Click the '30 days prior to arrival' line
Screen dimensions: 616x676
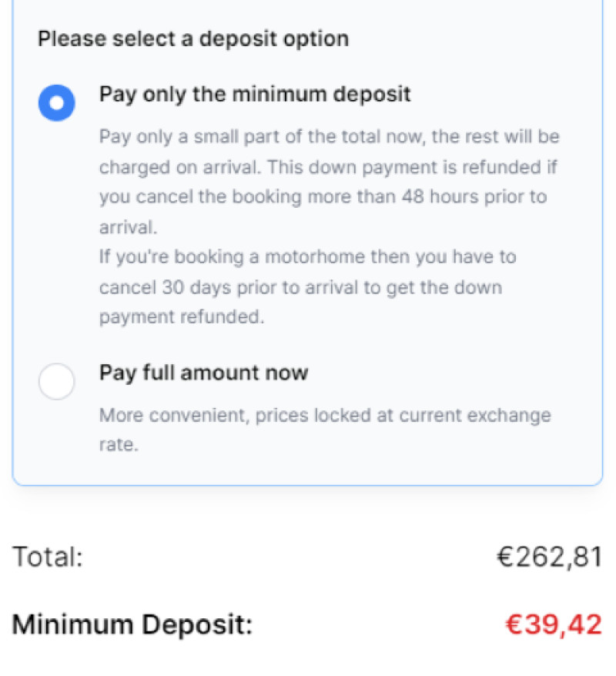[x=300, y=288]
